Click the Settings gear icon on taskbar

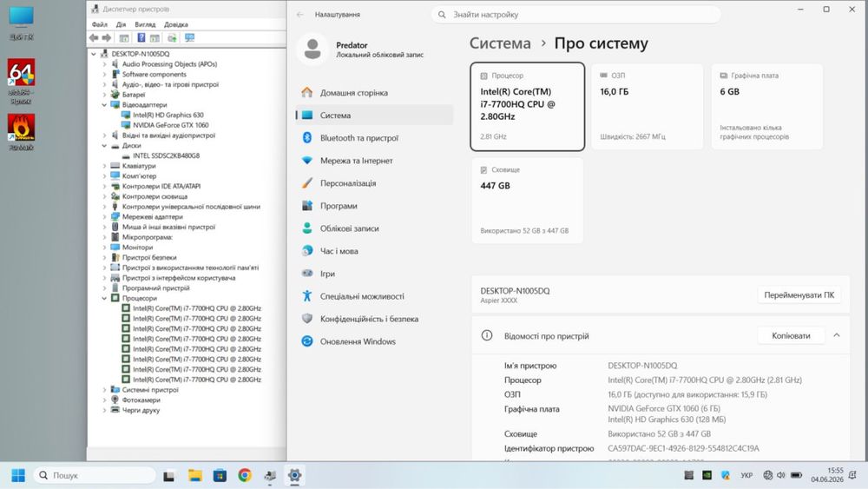[294, 475]
